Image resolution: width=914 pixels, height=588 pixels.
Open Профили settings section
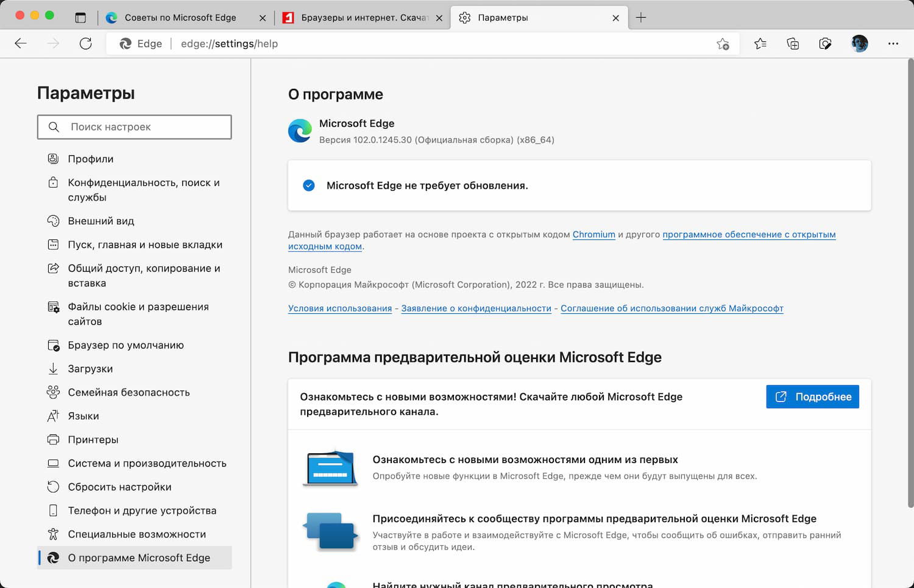pyautogui.click(x=91, y=159)
